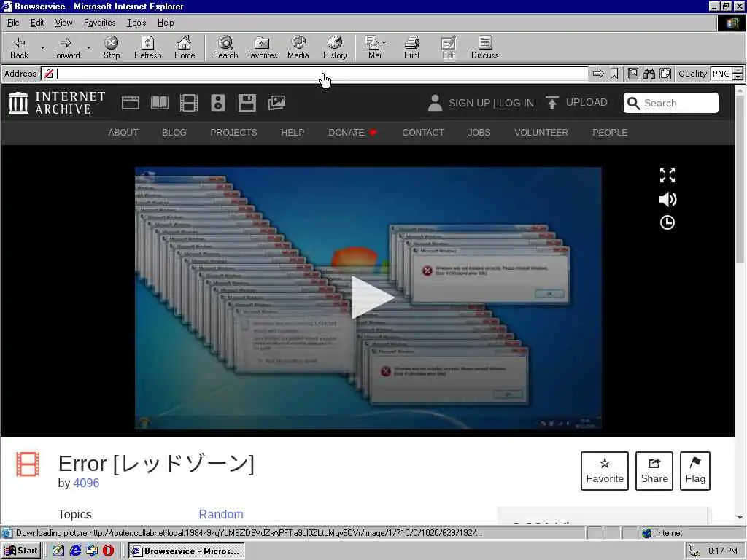
Task: Click the Favorite button
Action: (605, 471)
